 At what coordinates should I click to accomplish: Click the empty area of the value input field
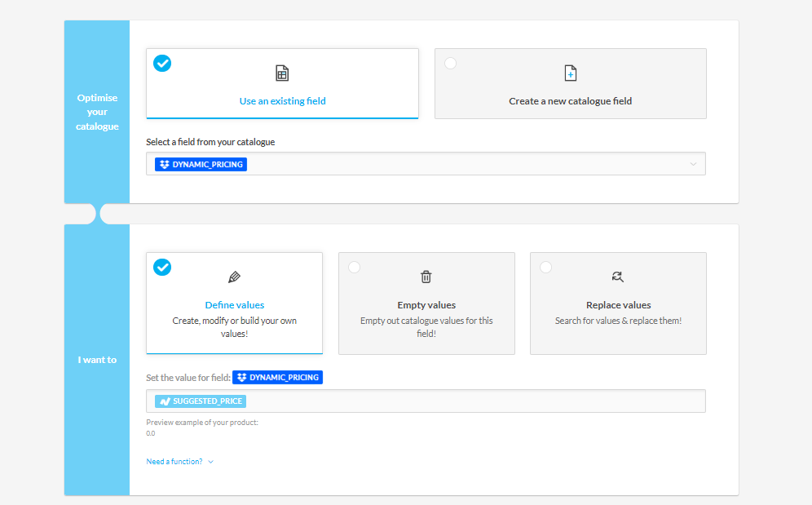(473, 401)
